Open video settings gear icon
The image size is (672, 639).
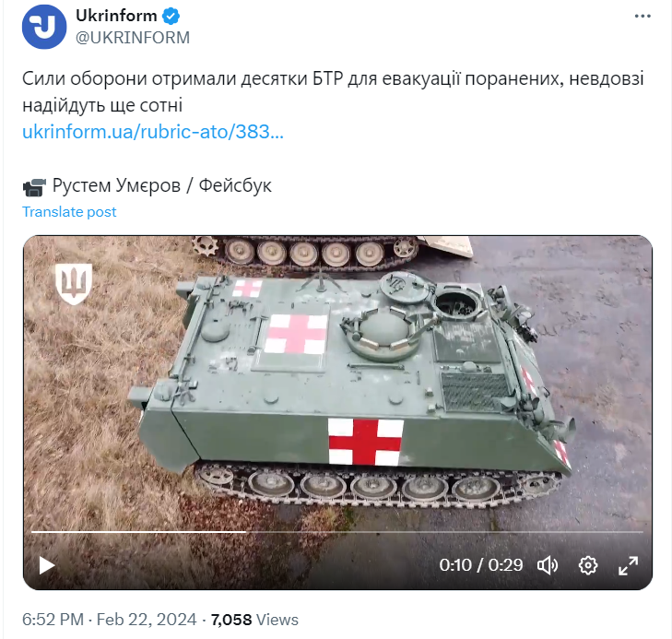(x=587, y=565)
